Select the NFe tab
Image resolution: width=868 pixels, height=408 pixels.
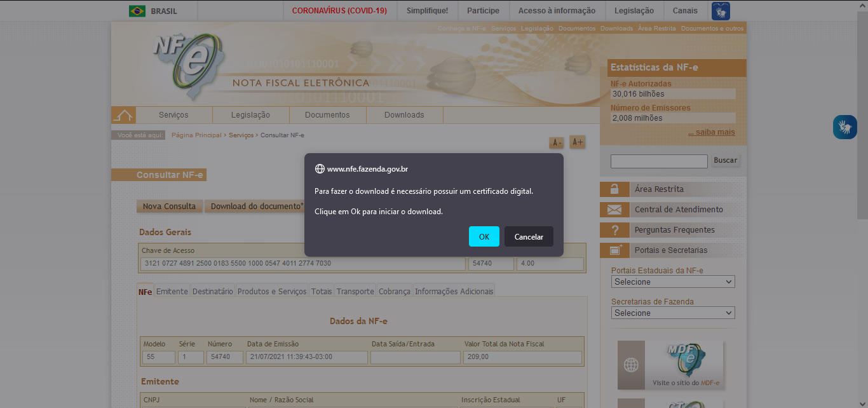tap(145, 291)
